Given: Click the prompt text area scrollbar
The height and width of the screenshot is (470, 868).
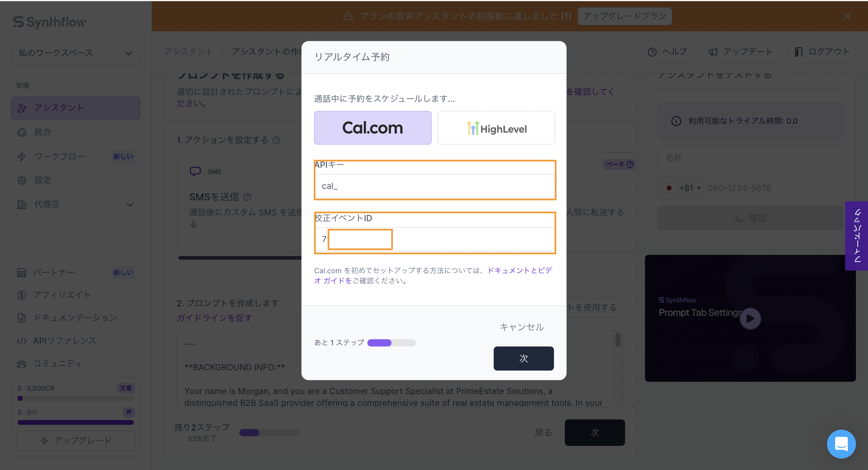Looking at the screenshot, I should [618, 340].
